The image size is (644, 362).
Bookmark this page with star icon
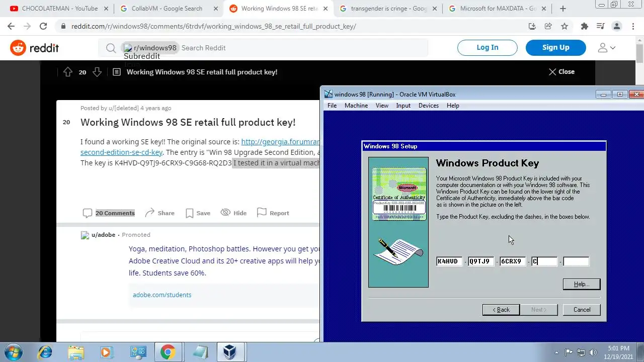pos(565,26)
